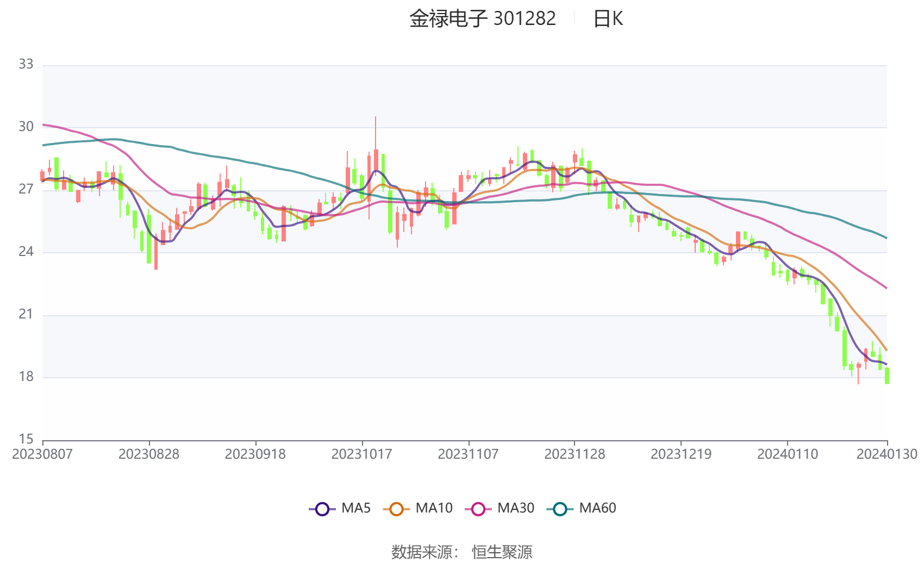Viewport: 924px width, 562px height.
Task: Click the 数据来源 恒生聚源 source text
Action: pos(461,552)
